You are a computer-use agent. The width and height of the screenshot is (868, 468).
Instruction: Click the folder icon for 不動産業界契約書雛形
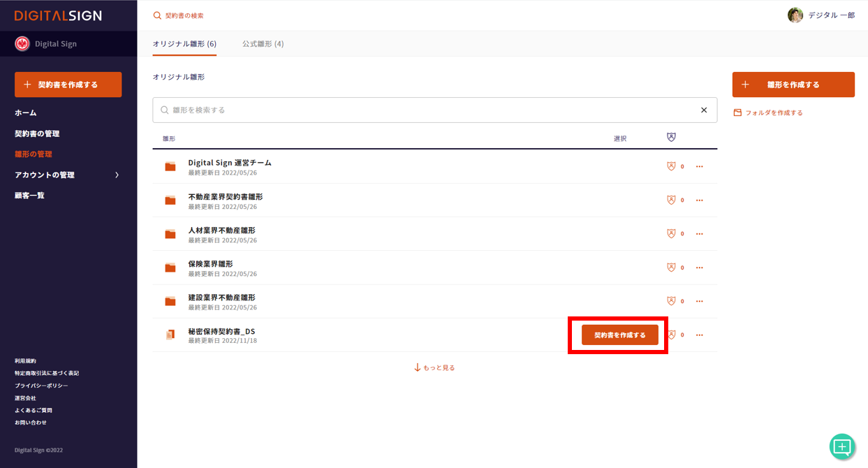click(x=170, y=200)
